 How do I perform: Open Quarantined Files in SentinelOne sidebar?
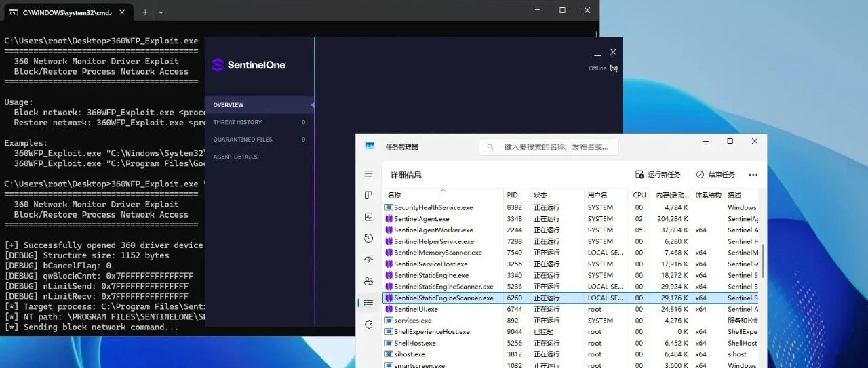[259, 140]
